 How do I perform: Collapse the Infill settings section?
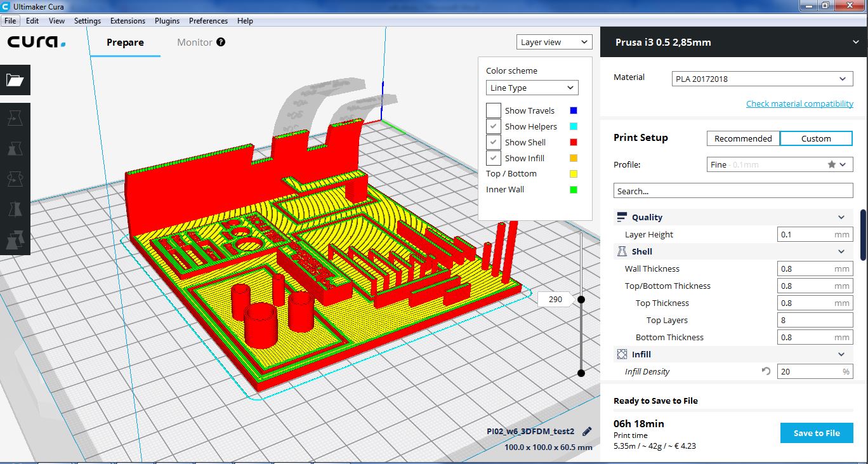tap(841, 354)
